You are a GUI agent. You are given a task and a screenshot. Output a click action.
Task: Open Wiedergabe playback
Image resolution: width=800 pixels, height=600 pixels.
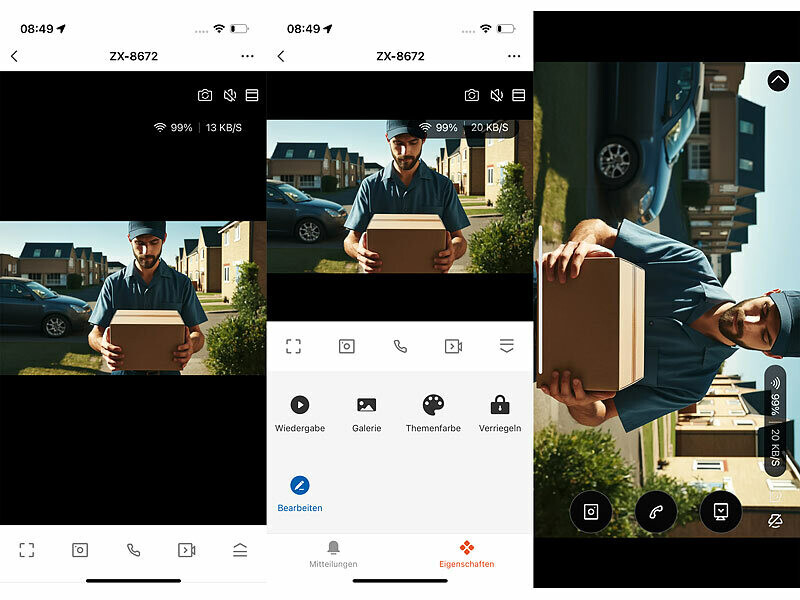point(300,414)
